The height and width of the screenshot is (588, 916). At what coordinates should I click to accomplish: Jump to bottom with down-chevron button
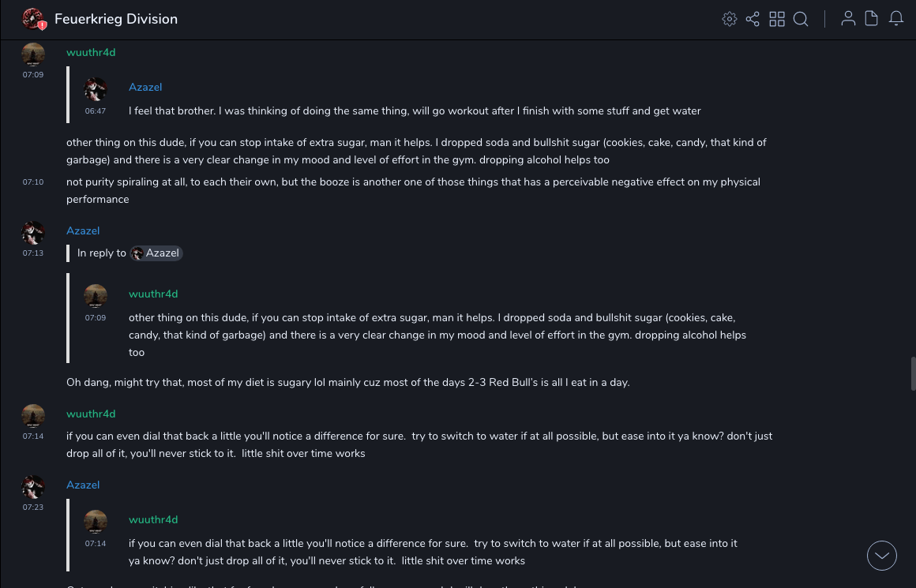(x=882, y=556)
